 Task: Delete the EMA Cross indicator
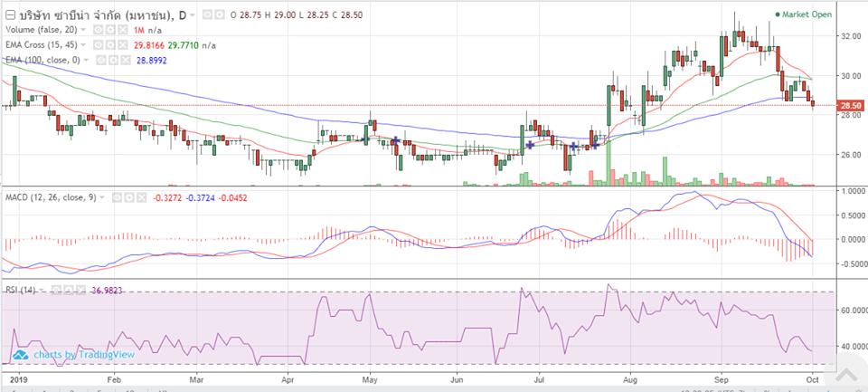[120, 44]
